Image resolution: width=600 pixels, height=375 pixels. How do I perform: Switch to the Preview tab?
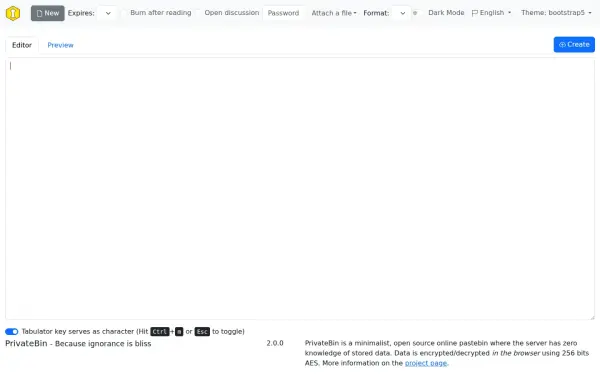coord(60,45)
